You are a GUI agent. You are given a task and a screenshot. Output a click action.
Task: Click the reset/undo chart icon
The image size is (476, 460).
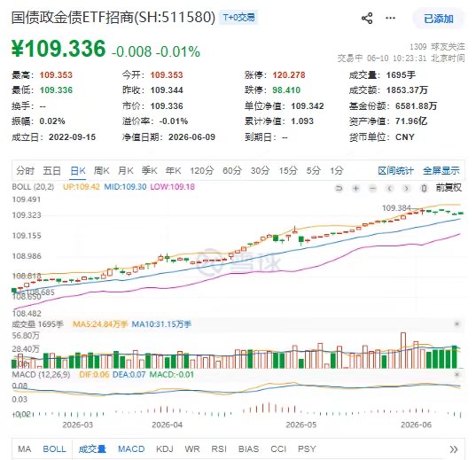339,189
